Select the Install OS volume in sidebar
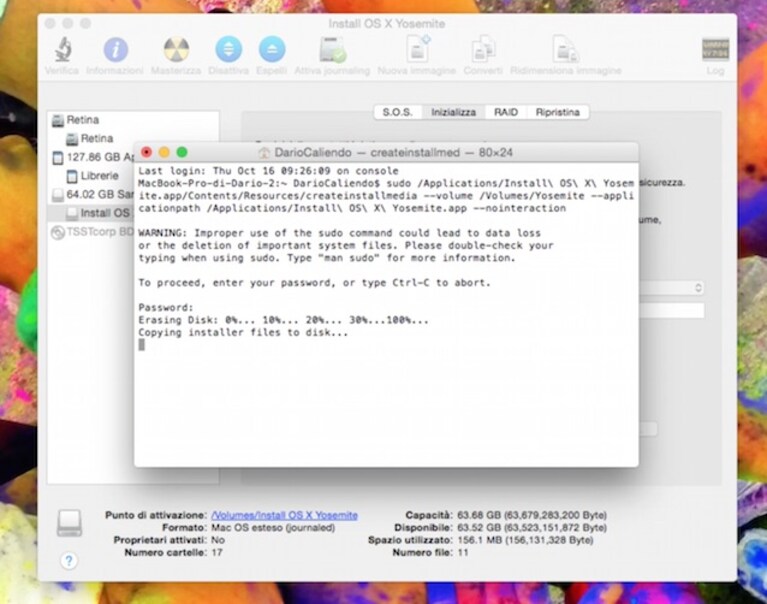 [x=99, y=213]
